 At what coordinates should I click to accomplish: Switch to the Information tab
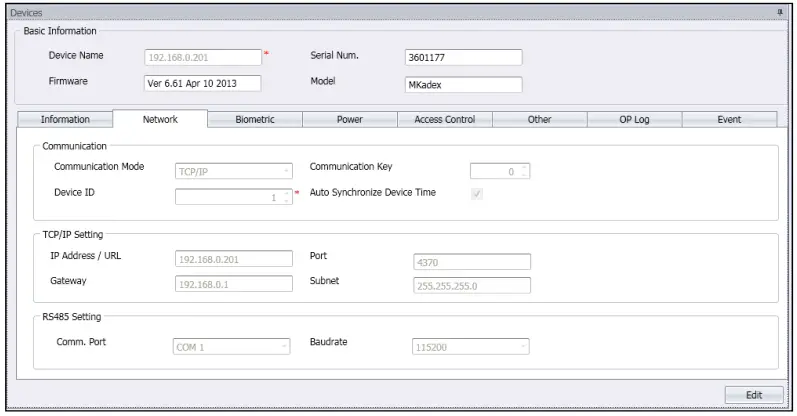point(65,120)
